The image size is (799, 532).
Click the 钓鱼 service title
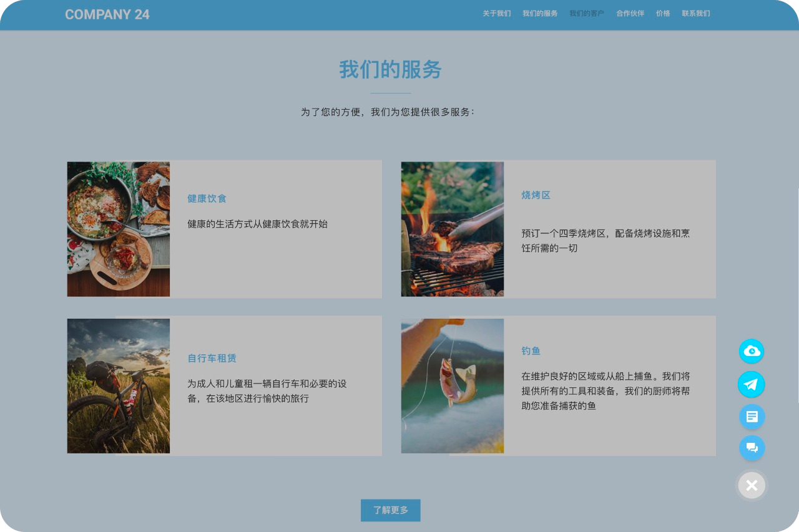[531, 351]
